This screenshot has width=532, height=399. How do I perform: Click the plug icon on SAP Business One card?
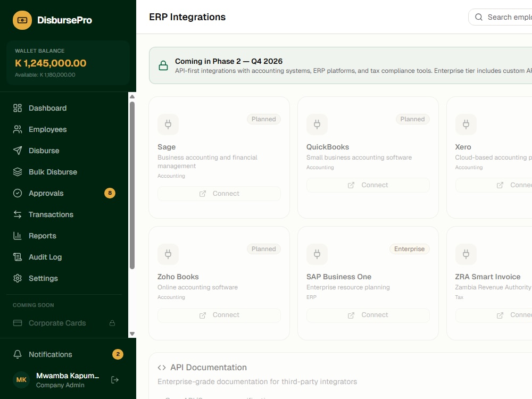pos(317,254)
